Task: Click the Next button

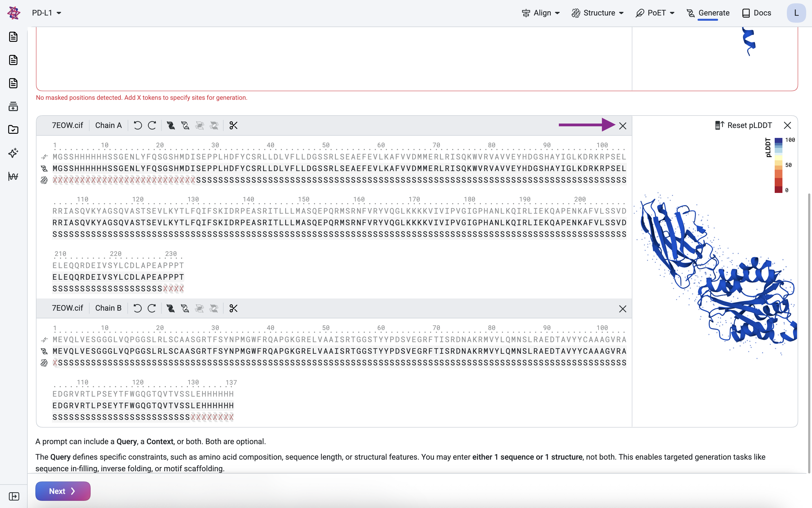Action: pos(63,491)
